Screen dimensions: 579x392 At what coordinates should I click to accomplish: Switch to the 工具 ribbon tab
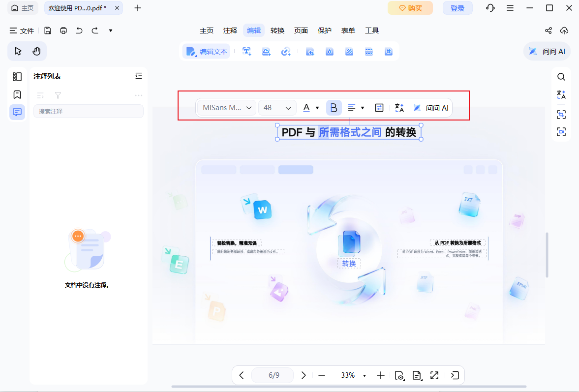[x=372, y=30]
